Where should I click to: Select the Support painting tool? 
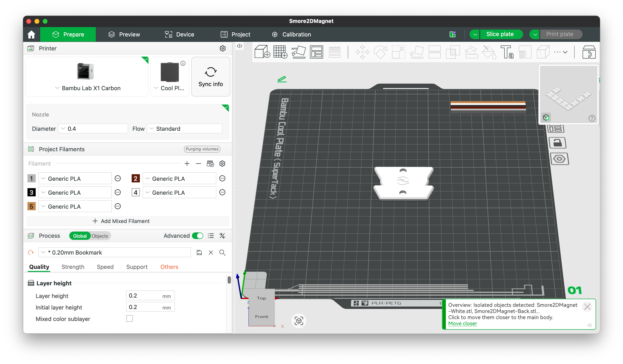pyautogui.click(x=471, y=52)
